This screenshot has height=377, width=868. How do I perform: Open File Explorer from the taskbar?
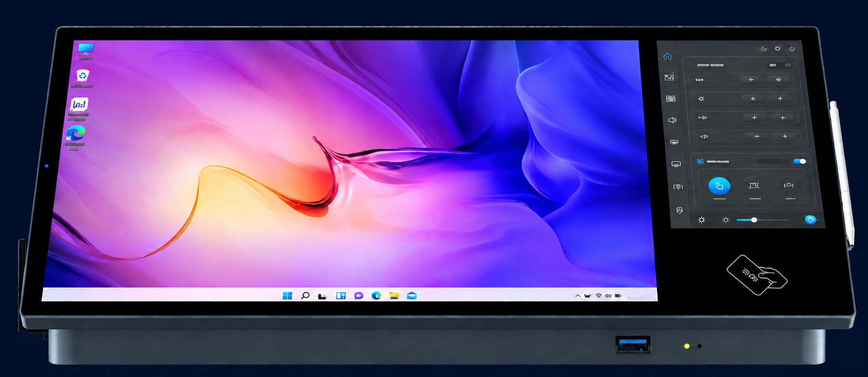point(394,296)
